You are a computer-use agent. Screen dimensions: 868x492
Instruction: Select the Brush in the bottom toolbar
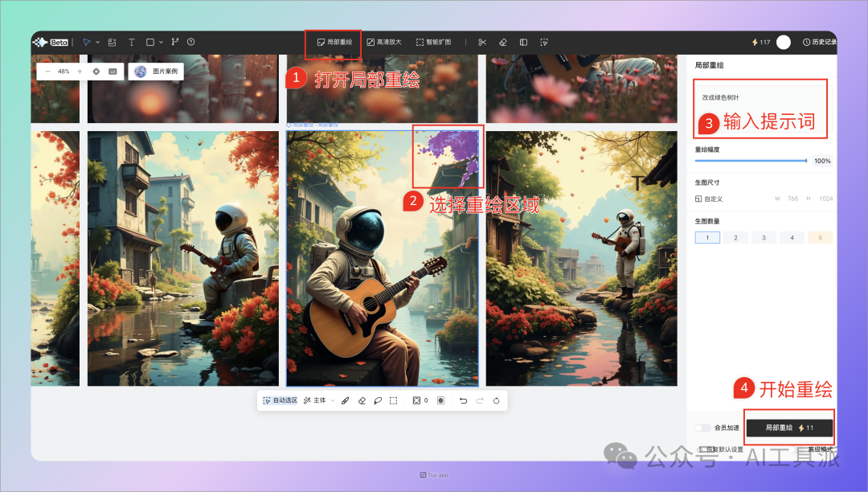(x=346, y=400)
